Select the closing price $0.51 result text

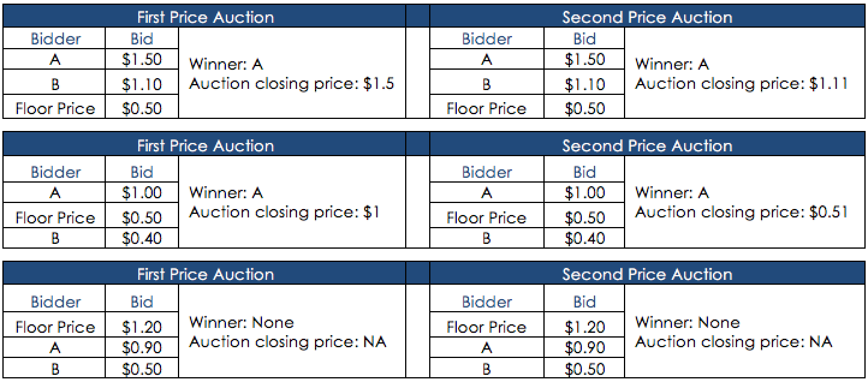(741, 212)
